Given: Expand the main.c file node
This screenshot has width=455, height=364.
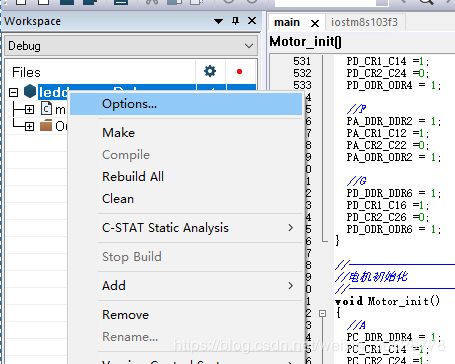Looking at the screenshot, I should pos(29,109).
